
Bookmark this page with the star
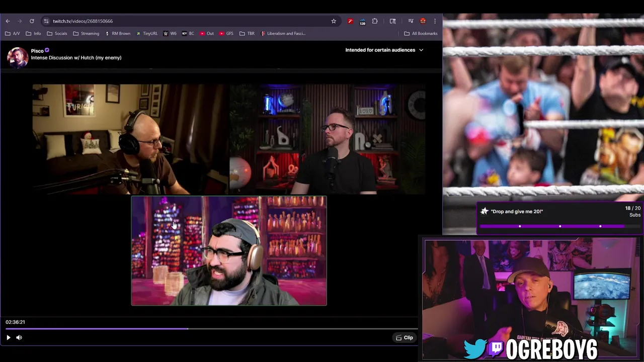[334, 21]
